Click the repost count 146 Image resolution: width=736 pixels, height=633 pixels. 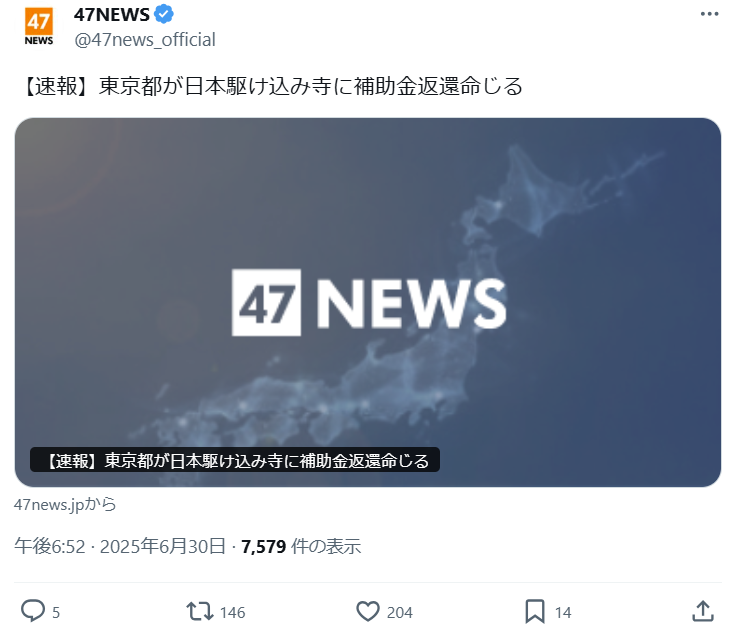(x=232, y=612)
